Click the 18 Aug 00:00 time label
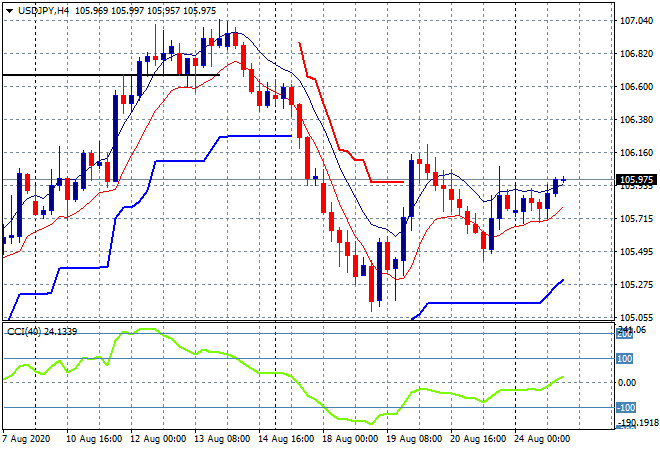The image size is (660, 450). (x=350, y=439)
